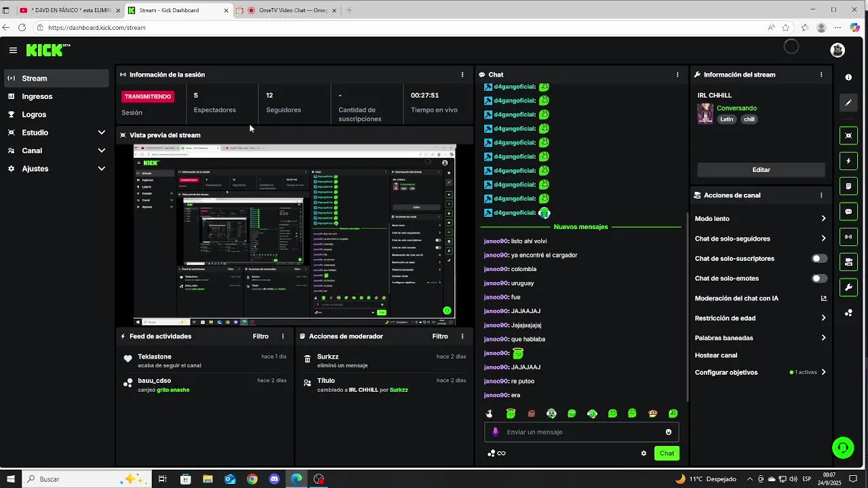Open the hamburger menu next to Kick logo

pos(13,50)
